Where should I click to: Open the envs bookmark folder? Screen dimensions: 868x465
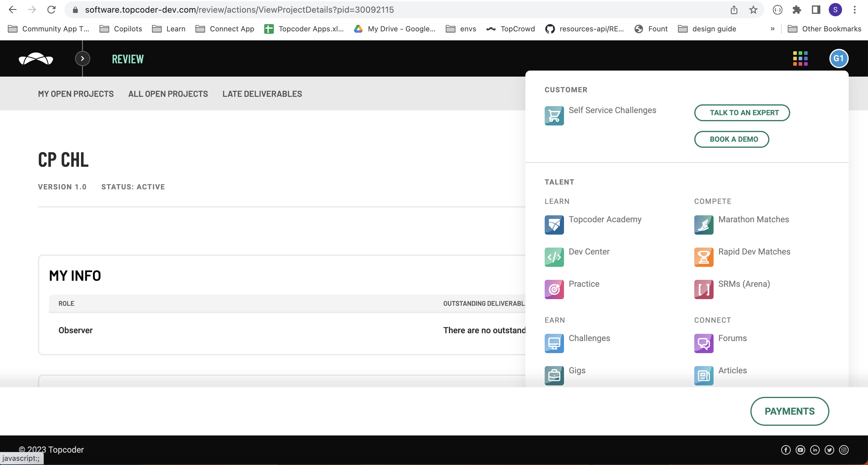coord(461,29)
